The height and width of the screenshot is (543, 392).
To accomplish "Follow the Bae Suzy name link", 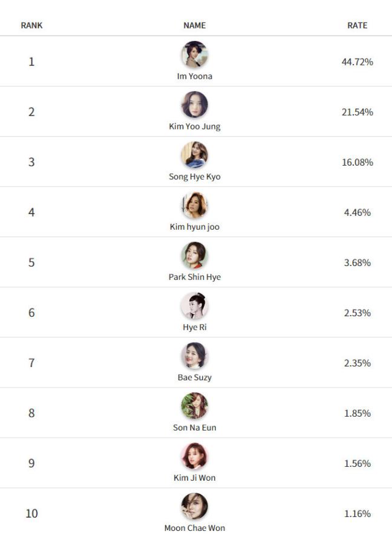I will tap(194, 378).
